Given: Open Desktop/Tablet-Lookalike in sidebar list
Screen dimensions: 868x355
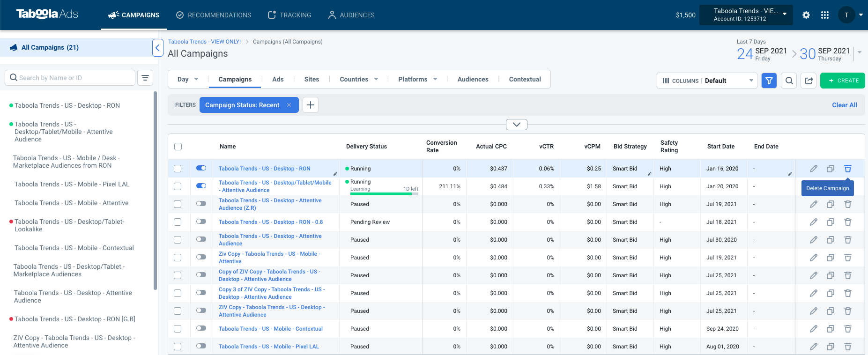Looking at the screenshot, I should tap(69, 225).
